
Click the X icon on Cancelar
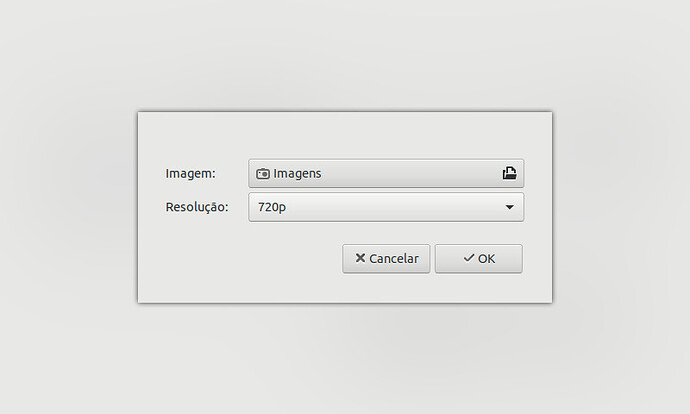pos(360,258)
